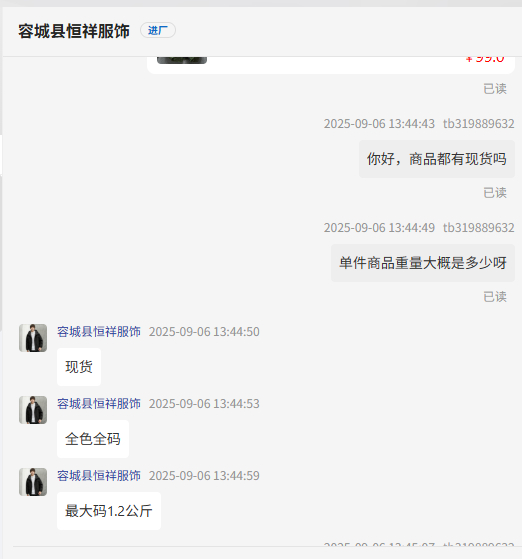Select the 最大码1.2公斤 reply bubble
Viewport: 522px width, 559px height.
109,511
